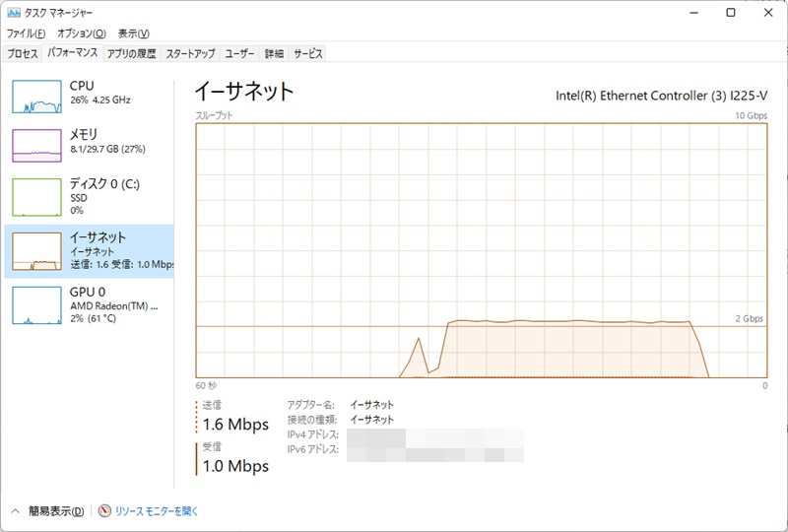Open the 表示(V) menu

134,33
